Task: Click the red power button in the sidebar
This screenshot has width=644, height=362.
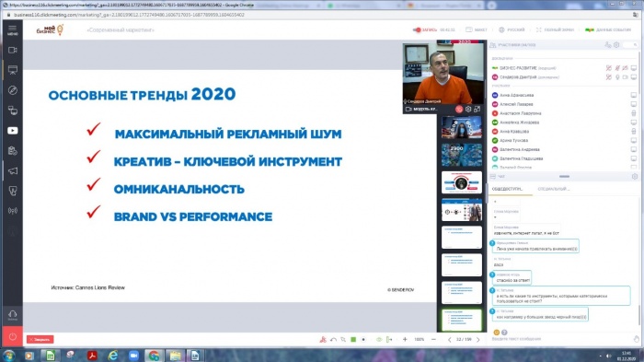Action: click(x=12, y=336)
